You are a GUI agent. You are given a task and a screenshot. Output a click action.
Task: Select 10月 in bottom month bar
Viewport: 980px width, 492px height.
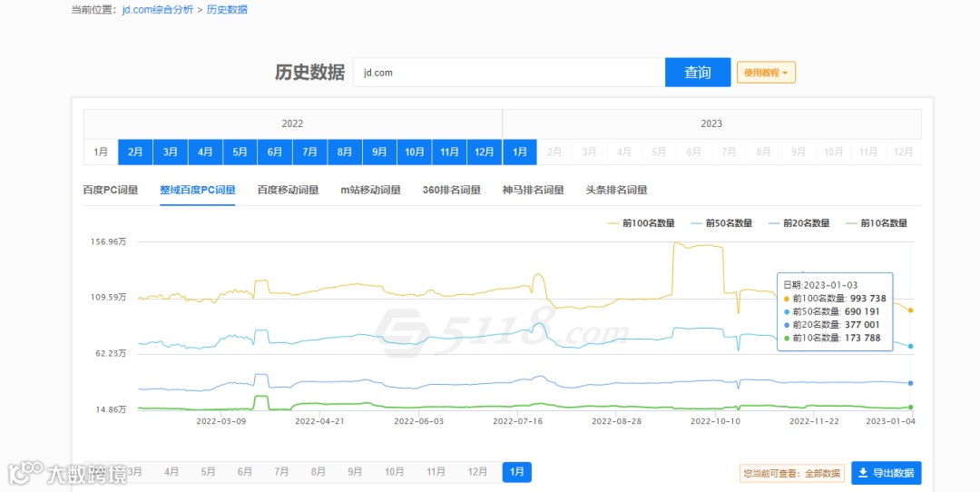pos(395,472)
